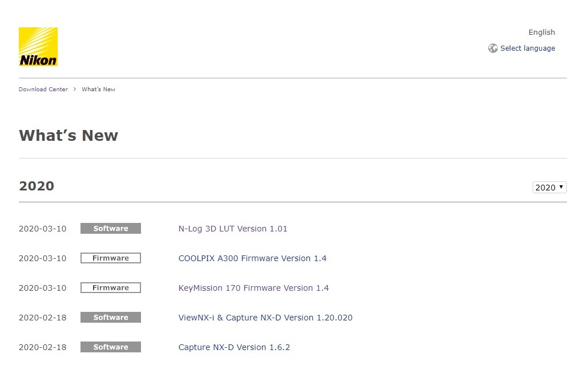
Task: Click the What's New breadcrumb
Action: click(99, 89)
